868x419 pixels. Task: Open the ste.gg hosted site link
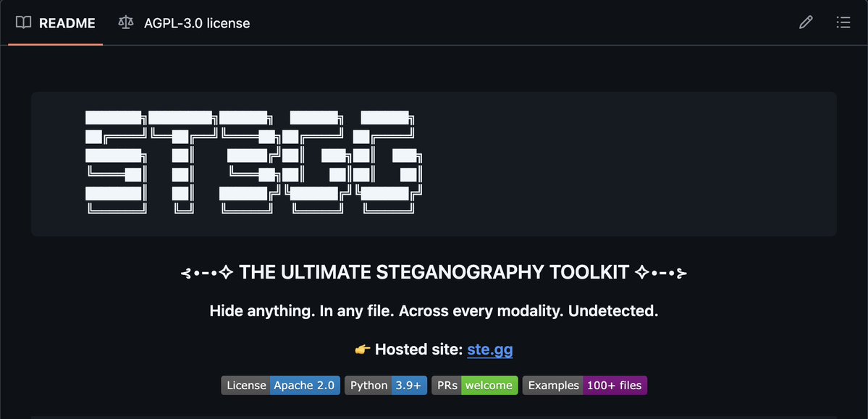coord(490,350)
